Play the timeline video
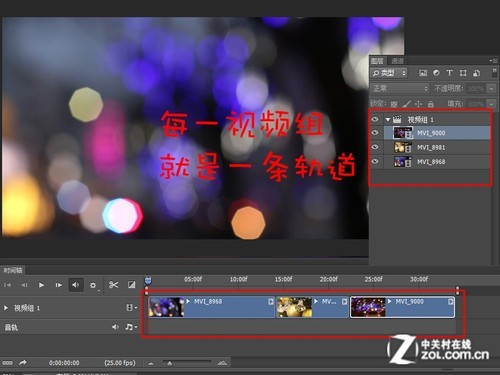 pos(41,285)
